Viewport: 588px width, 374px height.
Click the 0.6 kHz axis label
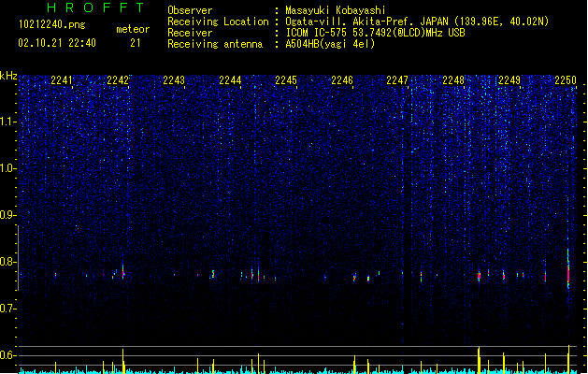[x=7, y=355]
